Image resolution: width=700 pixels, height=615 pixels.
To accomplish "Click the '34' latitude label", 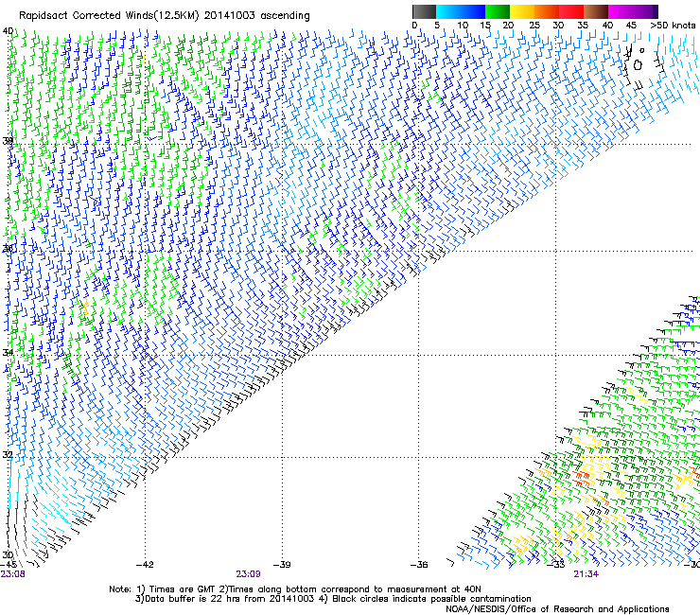I will [x=8, y=352].
